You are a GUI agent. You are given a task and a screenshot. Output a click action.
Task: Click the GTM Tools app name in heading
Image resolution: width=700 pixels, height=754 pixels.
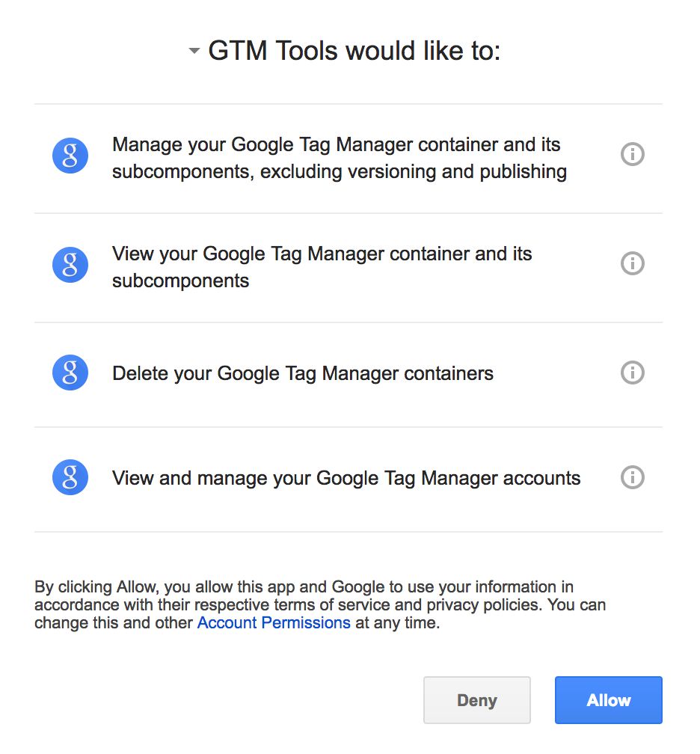(273, 51)
